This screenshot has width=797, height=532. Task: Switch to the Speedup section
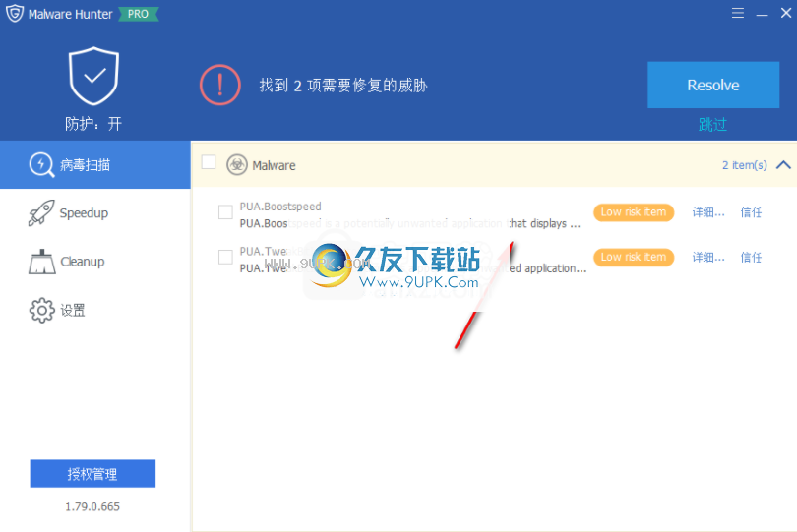coord(95,213)
